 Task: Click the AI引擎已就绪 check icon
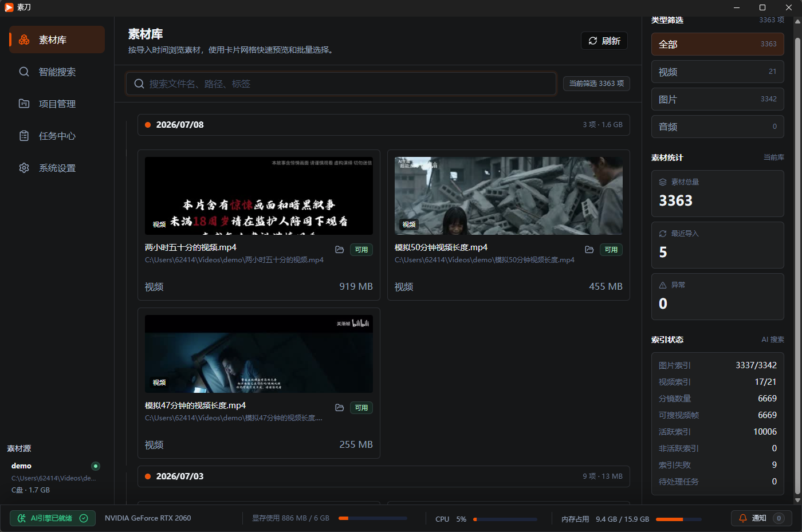pos(84,518)
